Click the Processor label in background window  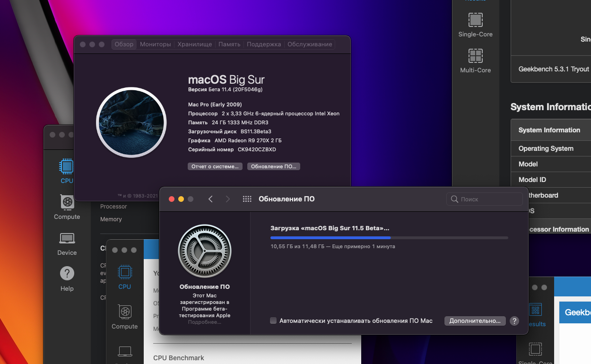click(113, 207)
